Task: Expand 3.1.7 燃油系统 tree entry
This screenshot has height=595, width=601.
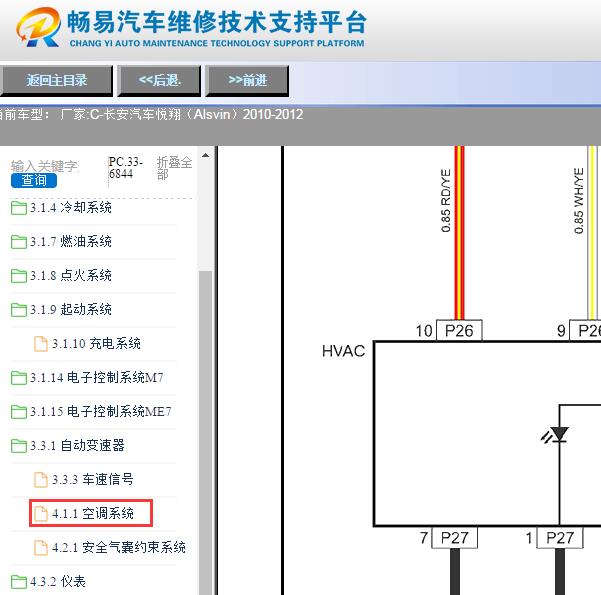Action: coord(71,242)
